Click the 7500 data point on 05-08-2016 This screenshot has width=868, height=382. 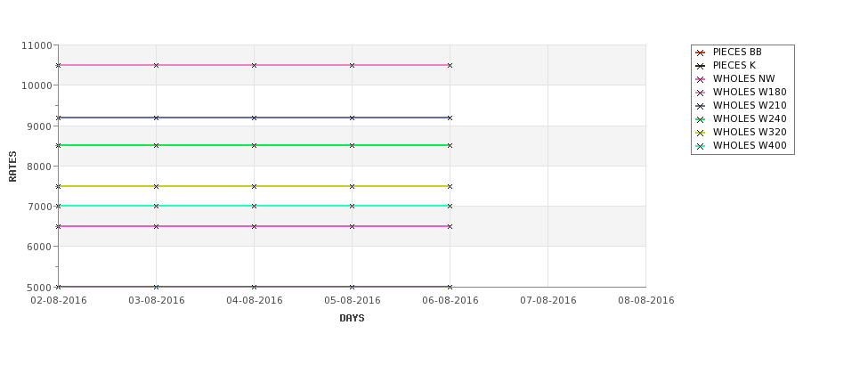pyautogui.click(x=352, y=186)
